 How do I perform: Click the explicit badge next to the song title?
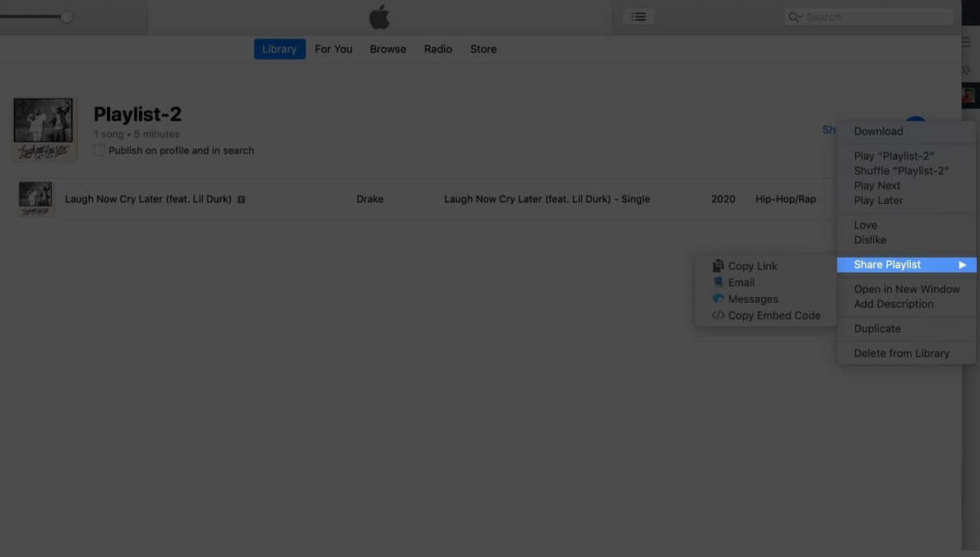click(x=241, y=199)
